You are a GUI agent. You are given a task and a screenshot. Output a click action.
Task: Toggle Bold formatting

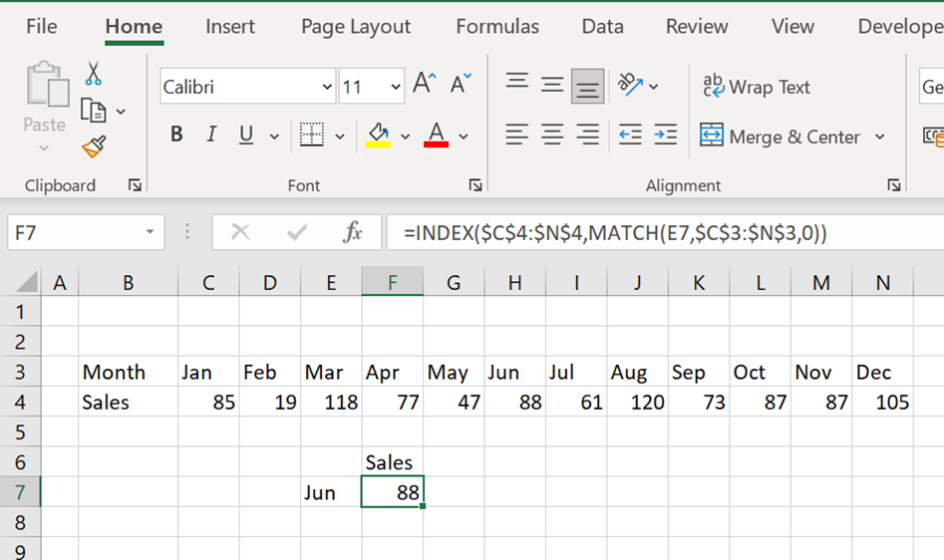[176, 135]
